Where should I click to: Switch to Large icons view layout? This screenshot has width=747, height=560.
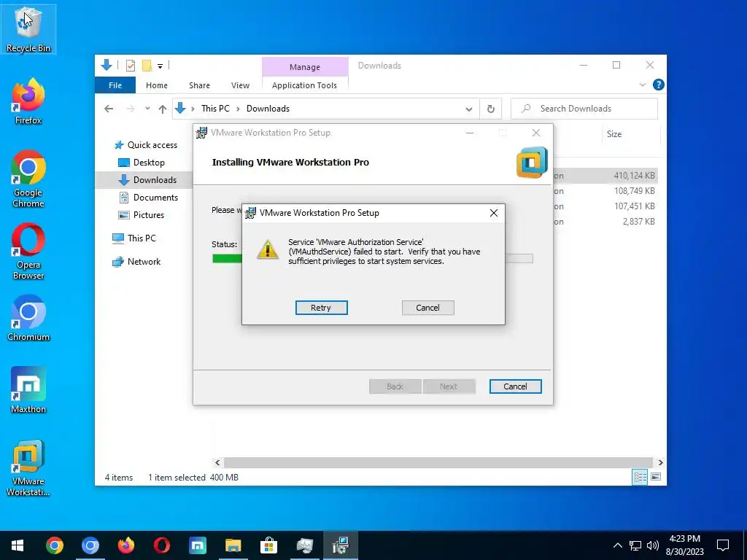(656, 477)
